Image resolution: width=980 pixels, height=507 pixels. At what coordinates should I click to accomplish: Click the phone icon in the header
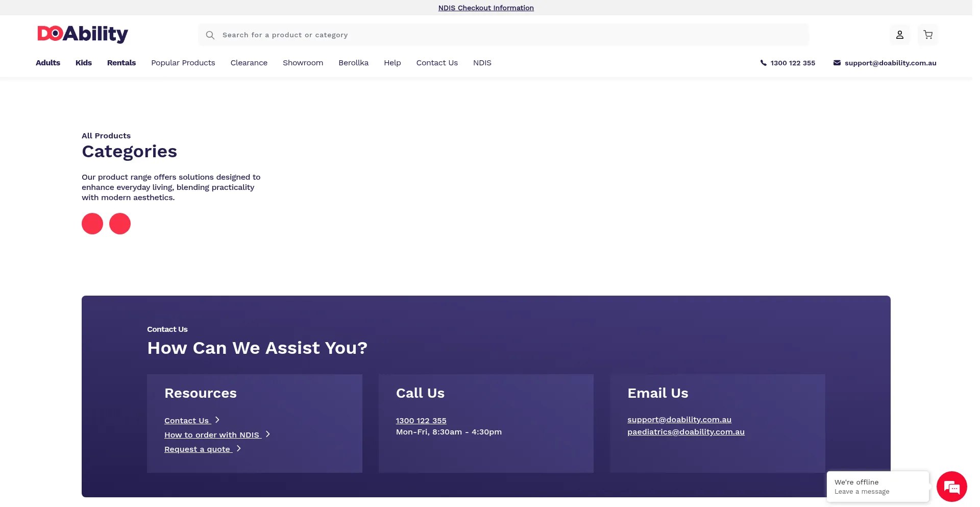[x=763, y=63]
